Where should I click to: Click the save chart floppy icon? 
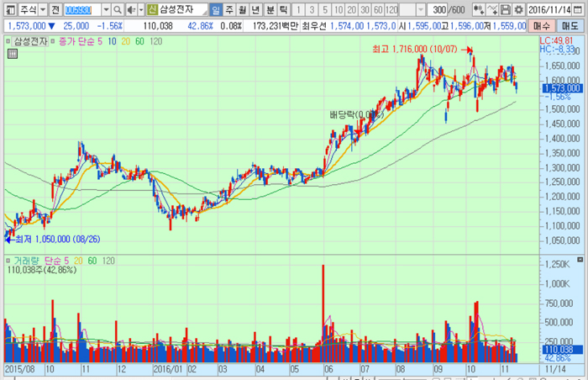pyautogui.click(x=507, y=10)
